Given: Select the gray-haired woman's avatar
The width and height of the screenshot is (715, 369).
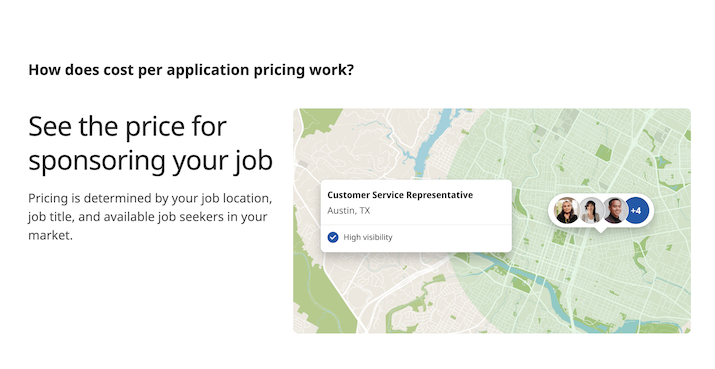Looking at the screenshot, I should click(x=566, y=210).
